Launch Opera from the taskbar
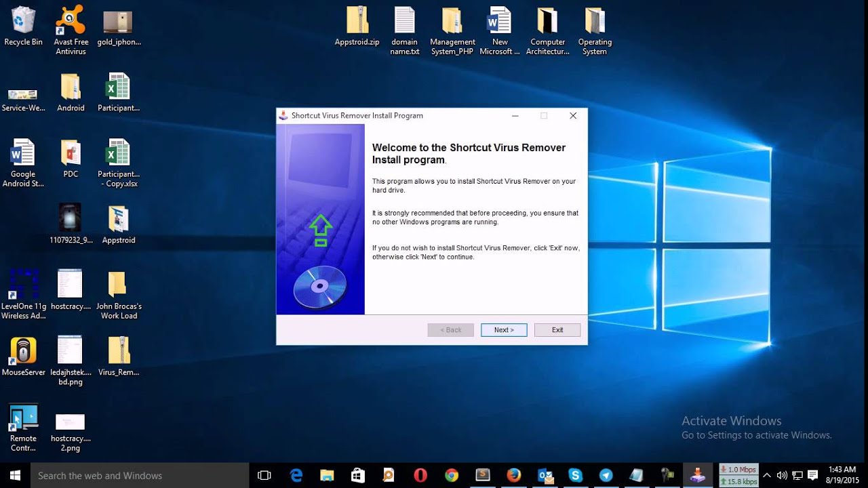Viewport: 868px width, 488px height. coord(420,475)
